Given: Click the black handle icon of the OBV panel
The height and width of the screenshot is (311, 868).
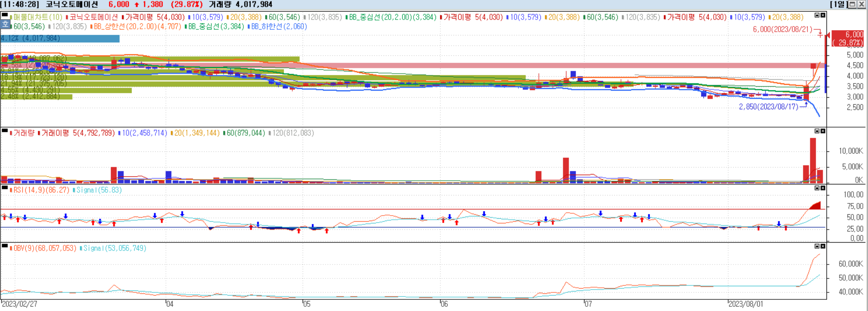Looking at the screenshot, I should pos(5,246).
